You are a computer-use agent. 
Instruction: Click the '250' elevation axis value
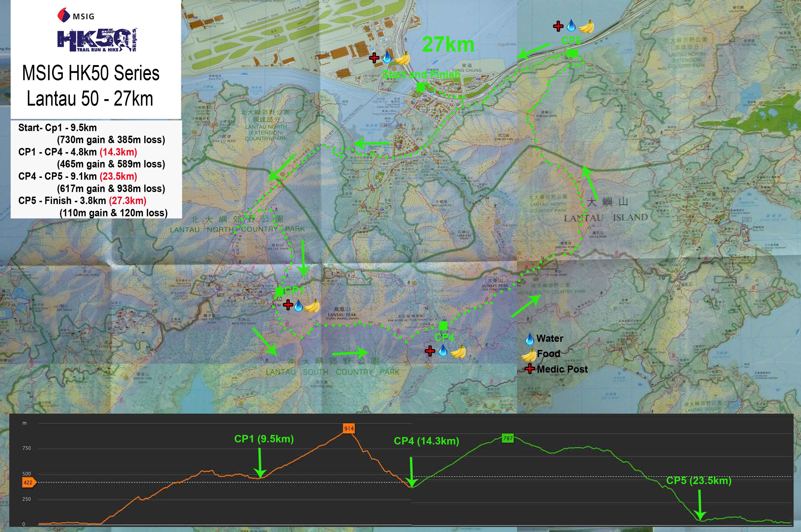click(x=26, y=499)
